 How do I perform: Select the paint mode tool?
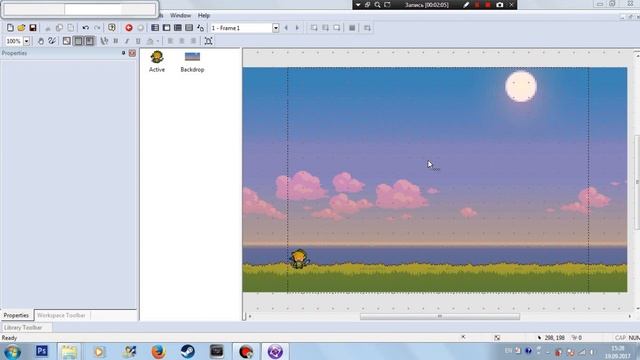point(52,41)
